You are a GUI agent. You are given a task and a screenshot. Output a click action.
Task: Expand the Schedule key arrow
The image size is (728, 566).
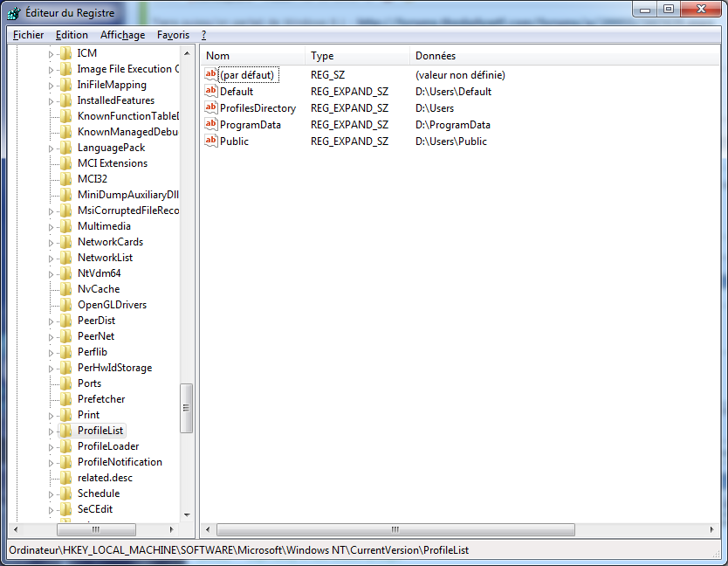tap(51, 494)
